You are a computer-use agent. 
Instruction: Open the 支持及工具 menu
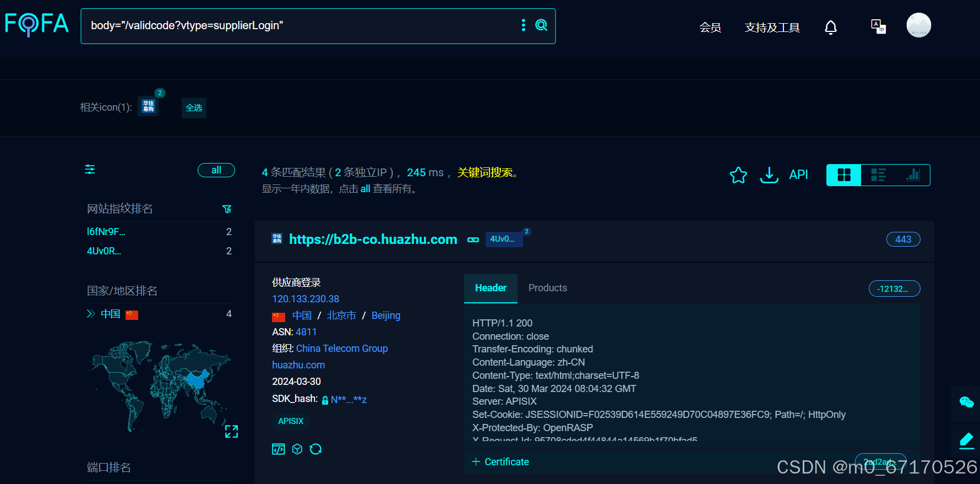[x=772, y=28]
